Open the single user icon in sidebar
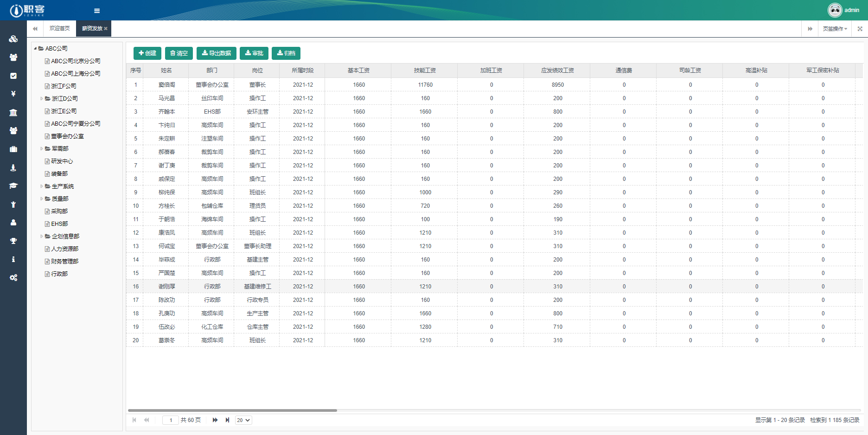Screen dimensions: 868x435 [13, 223]
